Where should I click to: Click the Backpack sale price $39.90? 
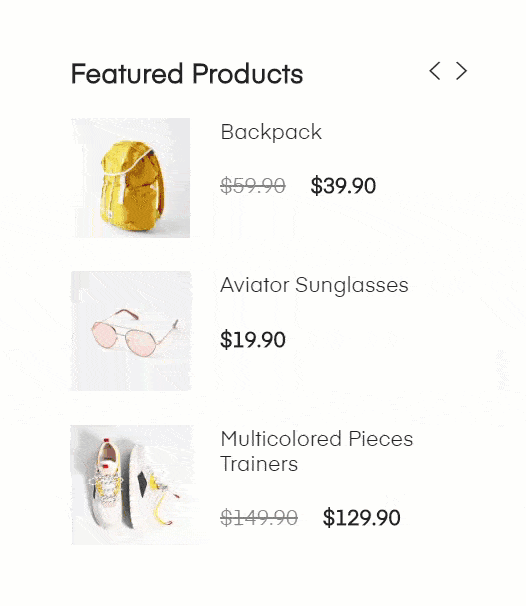click(343, 186)
